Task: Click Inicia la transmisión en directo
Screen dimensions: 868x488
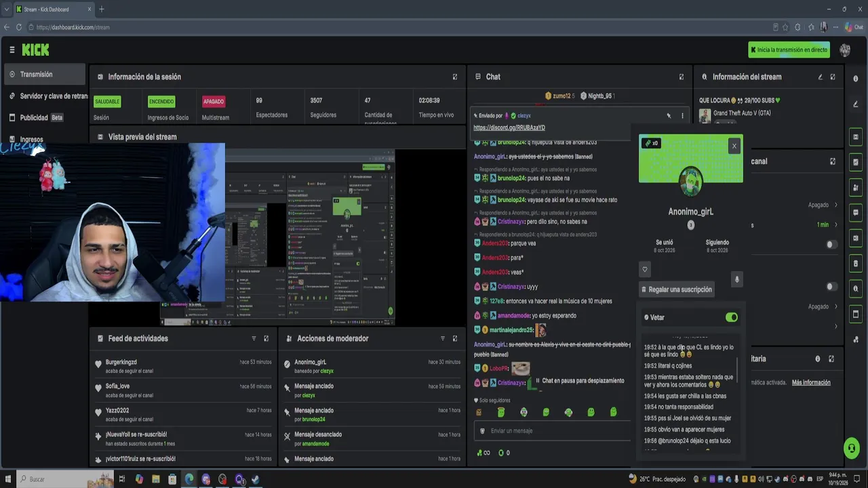Action: [789, 50]
